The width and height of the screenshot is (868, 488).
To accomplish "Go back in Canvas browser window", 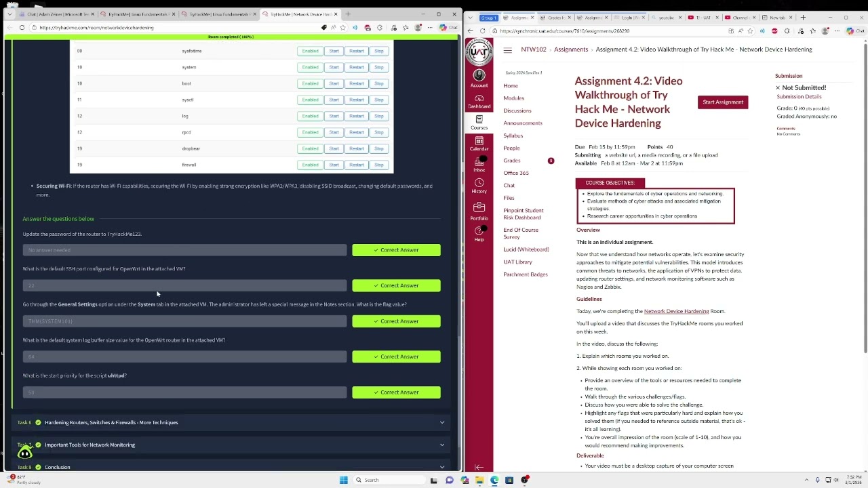I will click(x=471, y=31).
